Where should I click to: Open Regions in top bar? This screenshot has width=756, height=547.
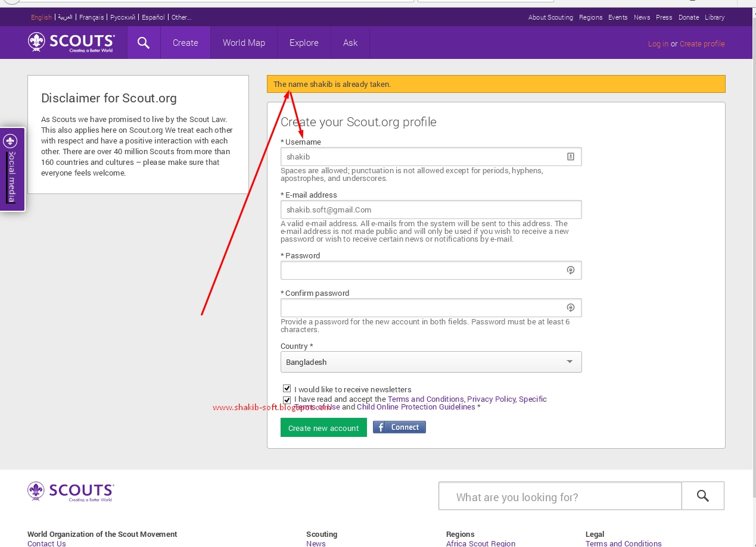click(x=590, y=17)
